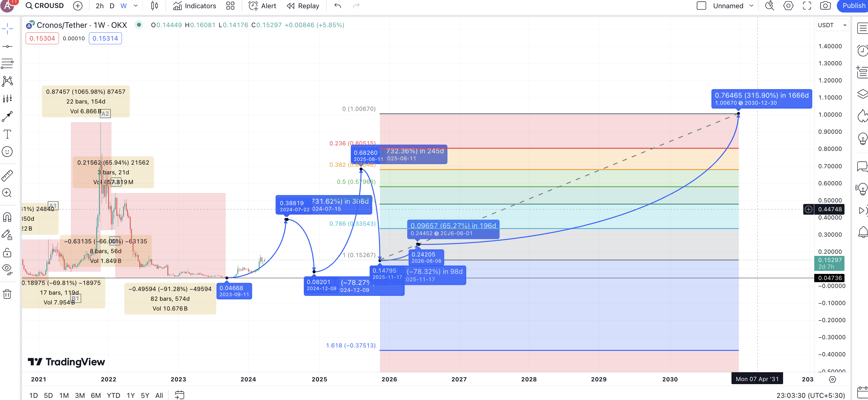Open the emoji icons tool
868x400 pixels.
[x=7, y=152]
